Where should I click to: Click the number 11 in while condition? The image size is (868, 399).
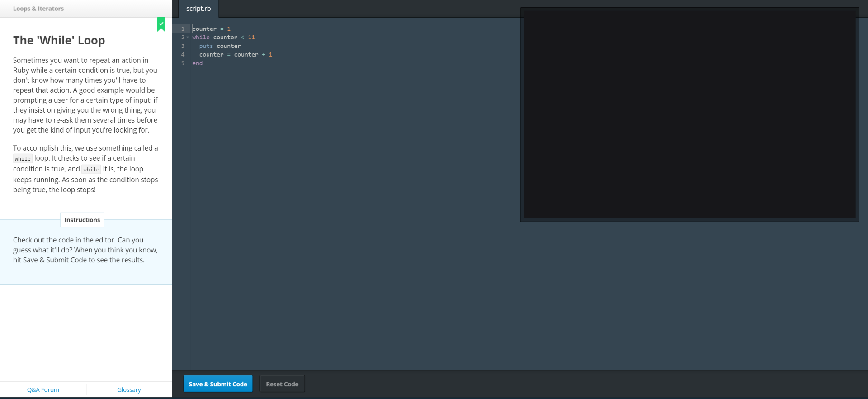pyautogui.click(x=251, y=38)
